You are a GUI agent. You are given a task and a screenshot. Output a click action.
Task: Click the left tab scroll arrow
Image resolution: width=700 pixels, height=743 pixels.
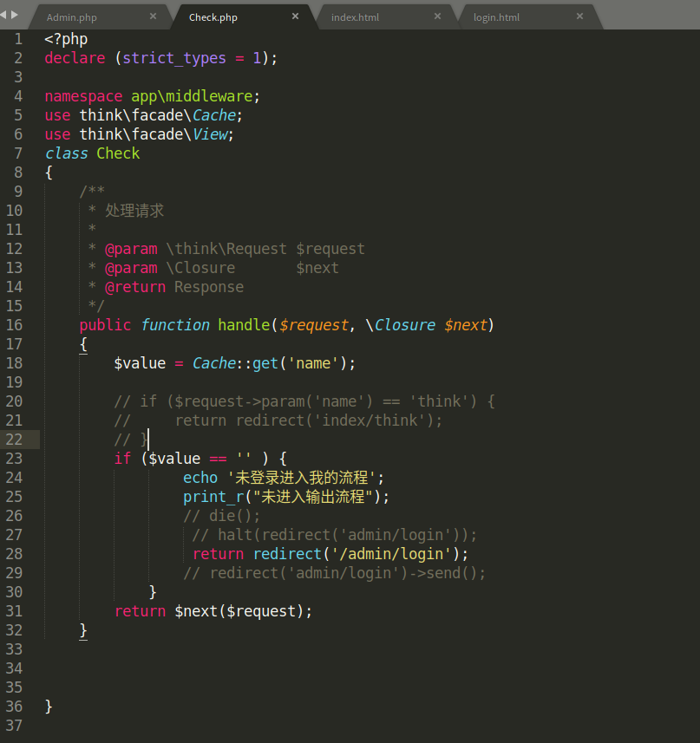4,15
